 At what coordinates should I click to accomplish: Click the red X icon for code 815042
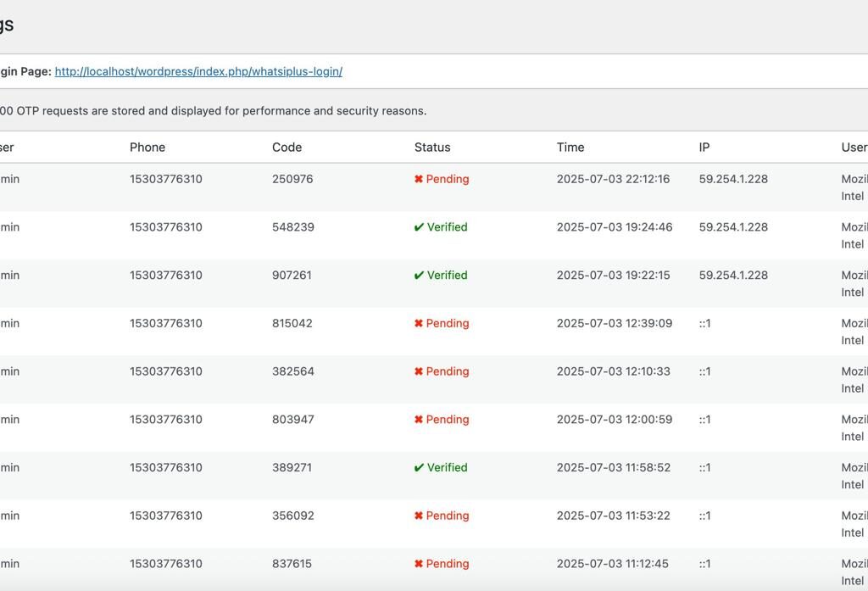click(419, 323)
